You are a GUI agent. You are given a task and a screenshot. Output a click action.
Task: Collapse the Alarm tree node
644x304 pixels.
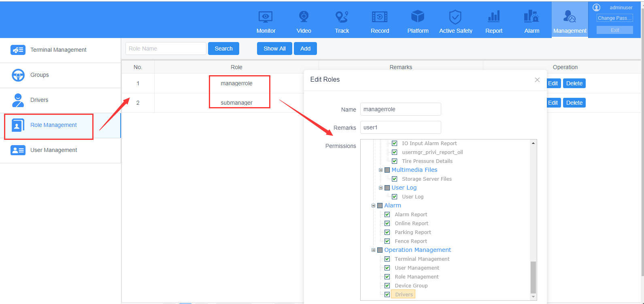tap(373, 205)
